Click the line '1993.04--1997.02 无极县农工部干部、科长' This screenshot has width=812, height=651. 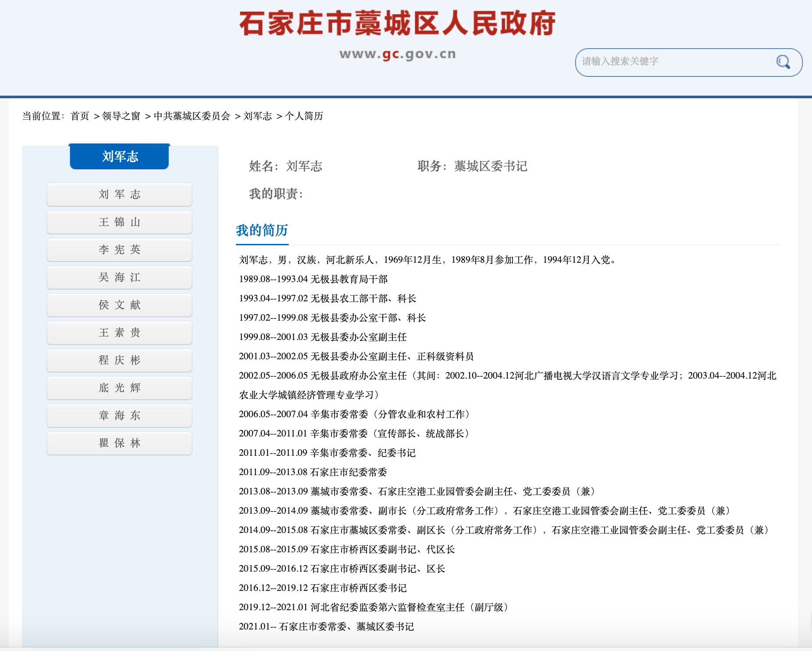coord(328,298)
